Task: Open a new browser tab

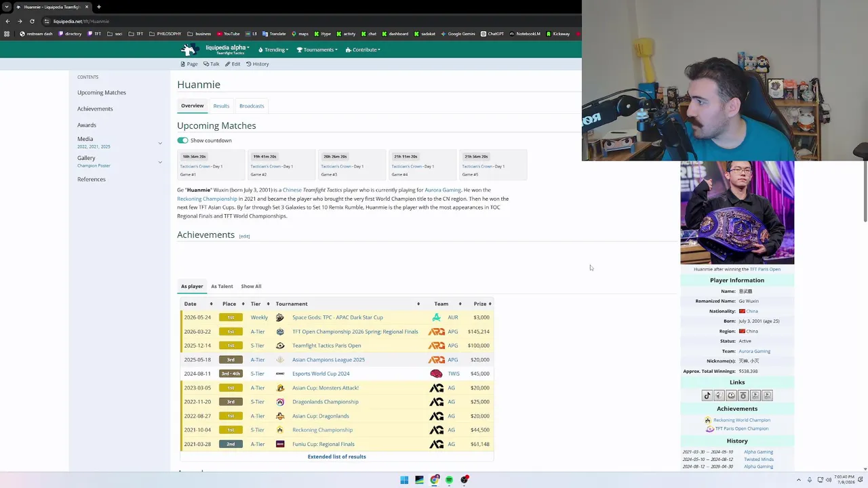Action: (x=98, y=7)
